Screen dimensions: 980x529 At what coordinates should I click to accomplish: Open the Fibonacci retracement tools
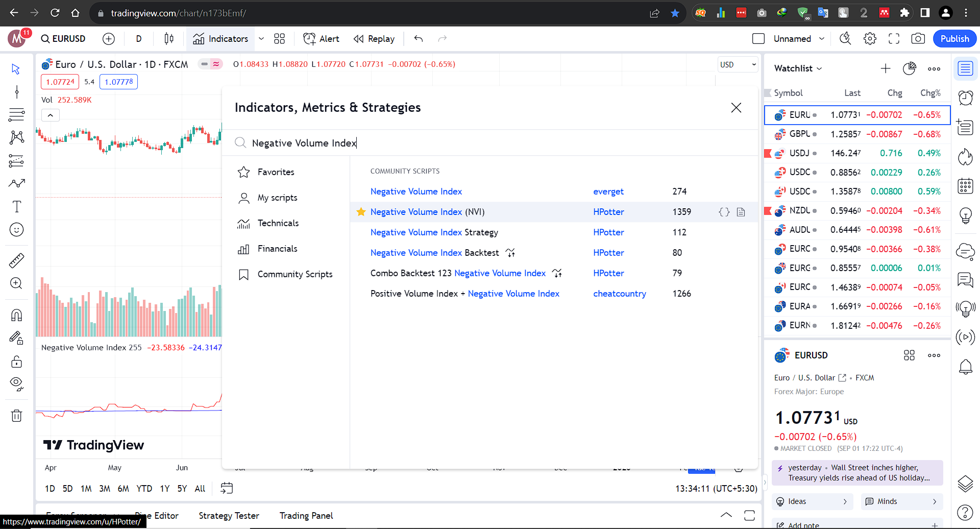coord(16,114)
